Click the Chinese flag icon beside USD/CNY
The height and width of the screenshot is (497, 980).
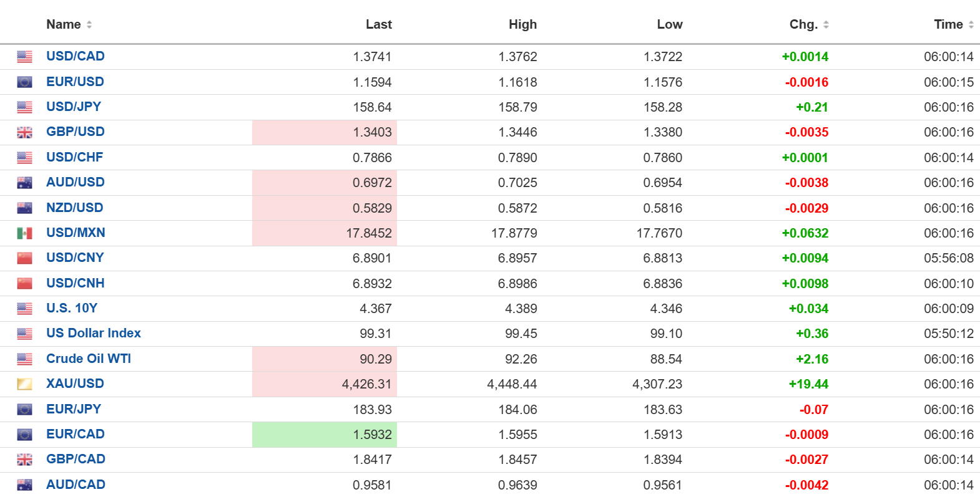[24, 258]
